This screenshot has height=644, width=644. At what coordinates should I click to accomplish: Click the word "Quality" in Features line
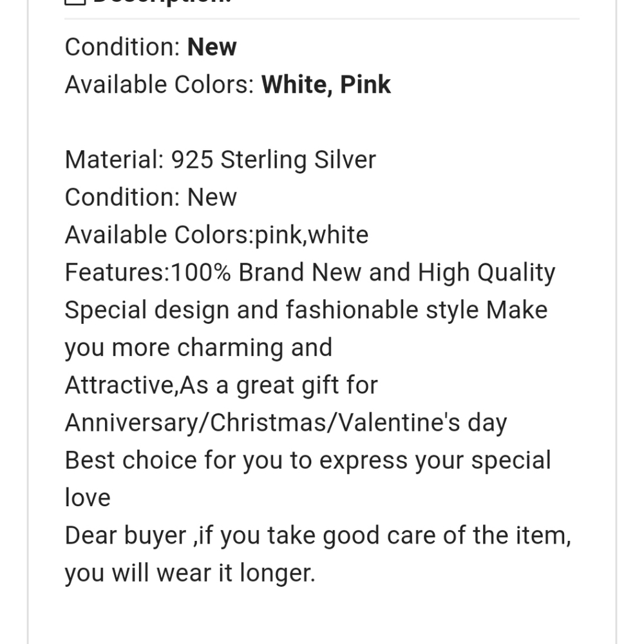click(516, 272)
